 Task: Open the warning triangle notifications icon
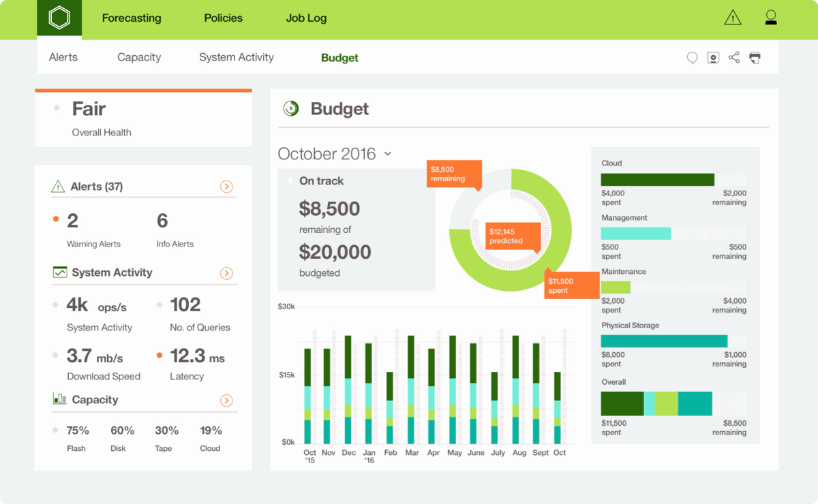click(x=733, y=18)
